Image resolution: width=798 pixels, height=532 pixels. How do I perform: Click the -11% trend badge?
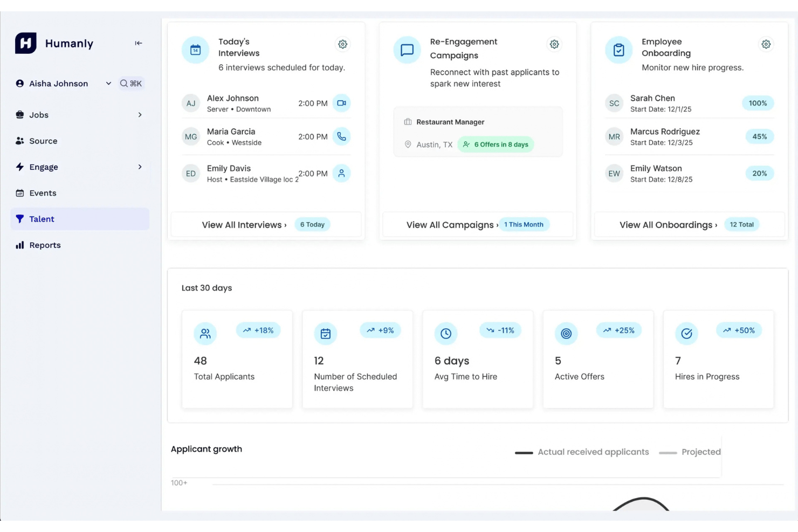pos(500,330)
